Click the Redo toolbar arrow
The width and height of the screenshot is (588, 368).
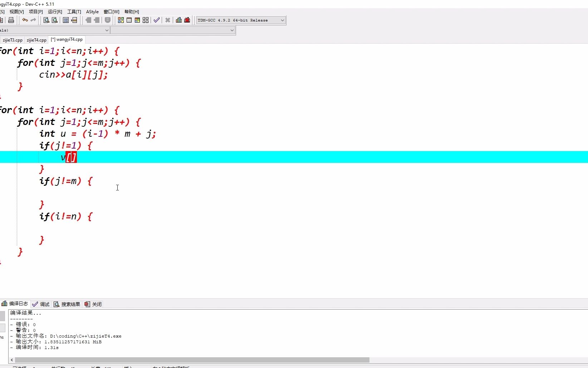tap(33, 20)
